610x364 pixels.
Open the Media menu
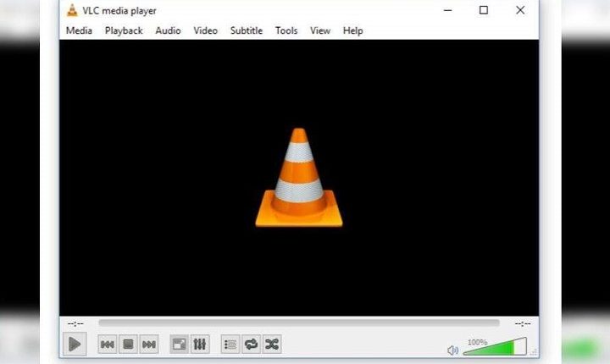tap(79, 30)
